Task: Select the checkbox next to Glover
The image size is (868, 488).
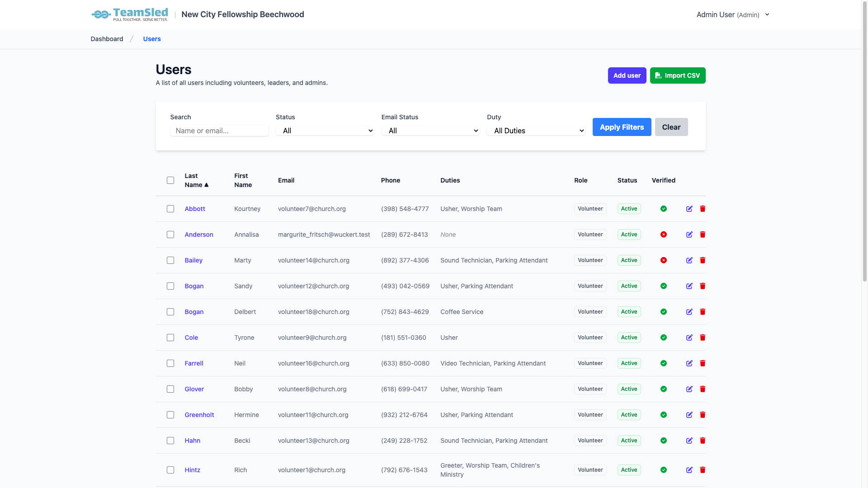Action: (170, 389)
